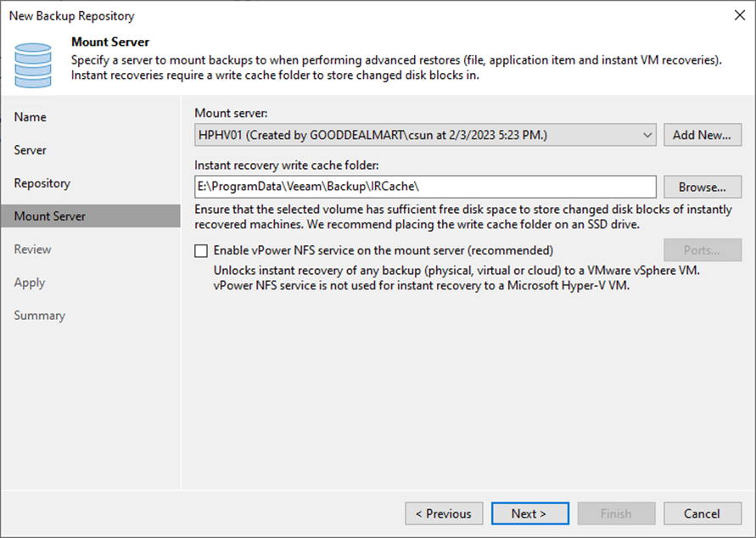This screenshot has width=756, height=538.
Task: Click Add New to register a mount server
Action: (x=703, y=134)
